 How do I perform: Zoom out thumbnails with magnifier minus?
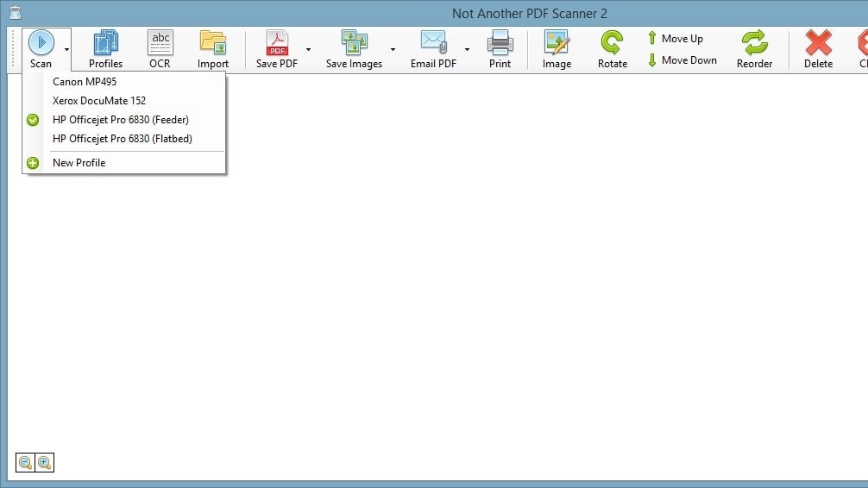coord(26,462)
